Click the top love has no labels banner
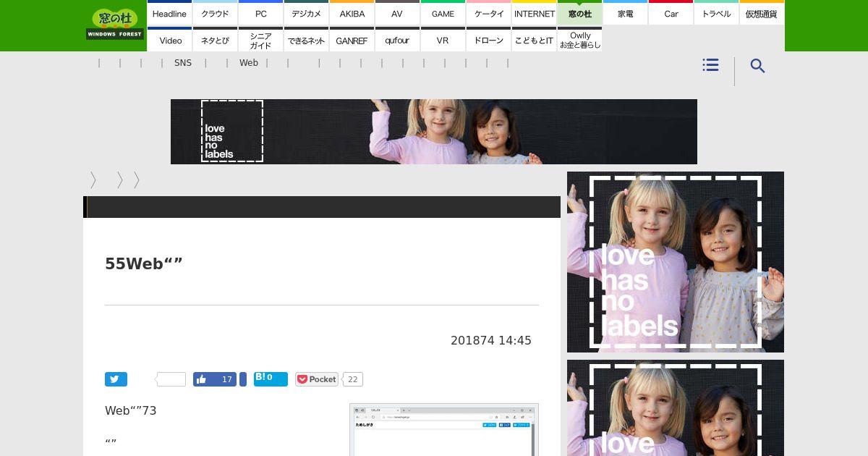This screenshot has height=456, width=868. point(434,132)
